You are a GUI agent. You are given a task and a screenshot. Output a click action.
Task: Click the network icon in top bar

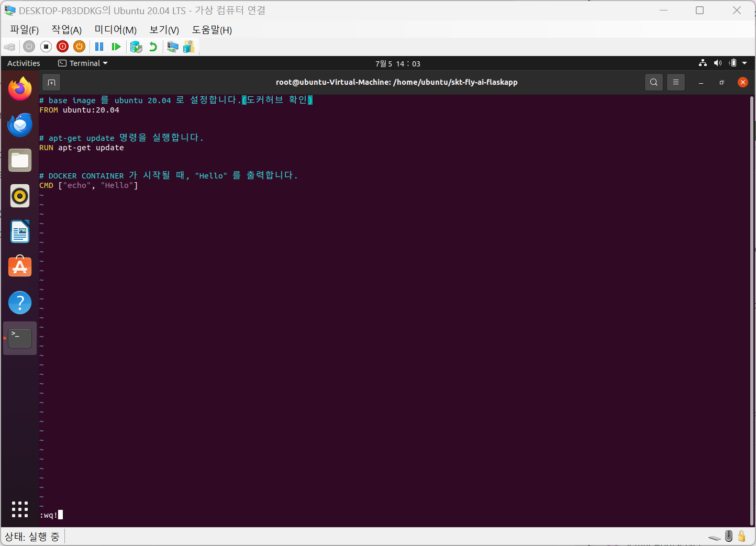tap(703, 63)
